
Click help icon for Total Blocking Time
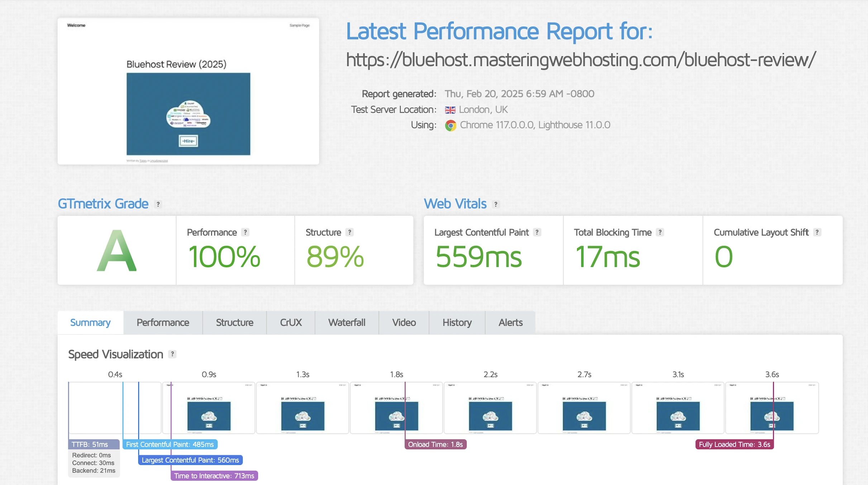[x=660, y=232]
